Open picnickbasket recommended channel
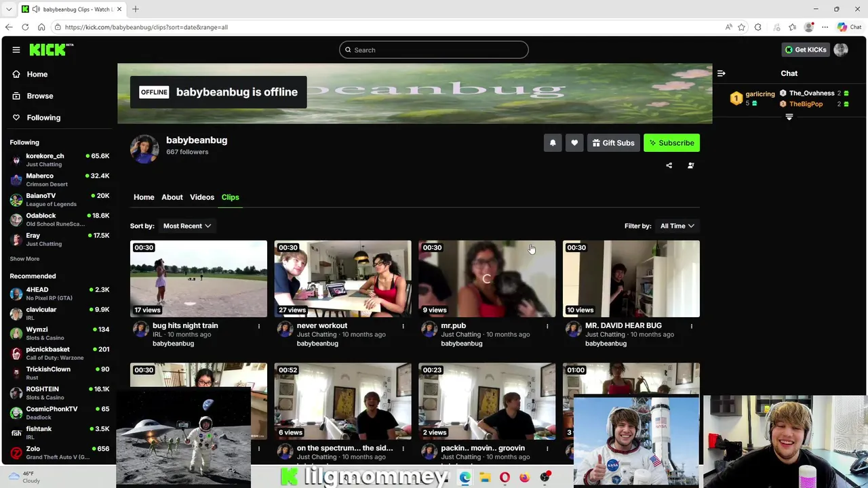The image size is (868, 488). click(60, 353)
